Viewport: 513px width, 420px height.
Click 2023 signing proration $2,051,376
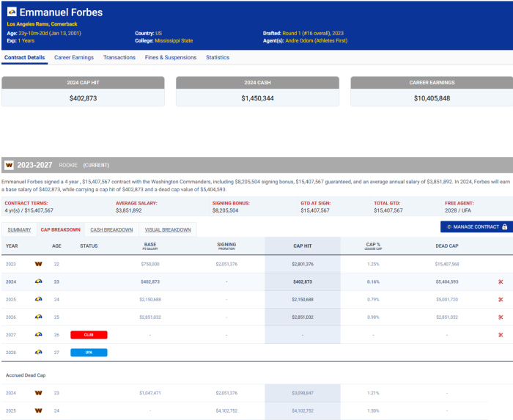coord(226,264)
